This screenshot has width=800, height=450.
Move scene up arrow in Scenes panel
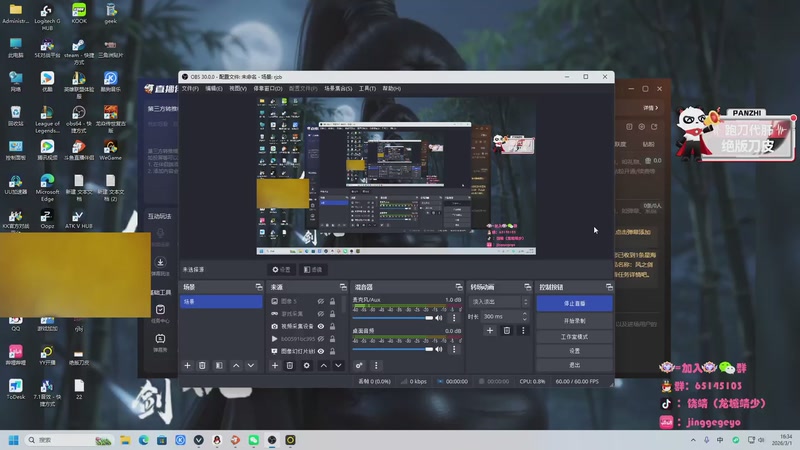[x=236, y=365]
